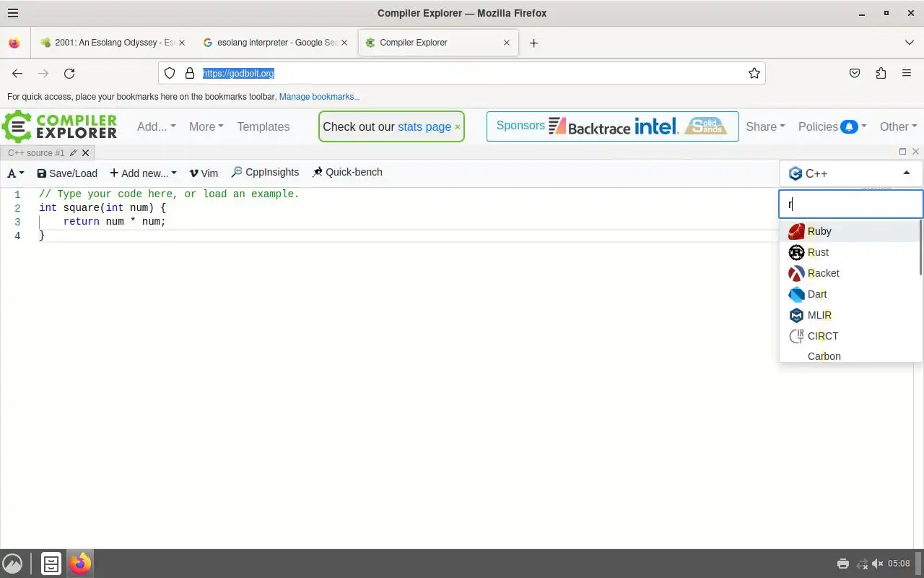The image size is (924, 578).
Task: Open the taskbar start menu
Action: tap(12, 564)
